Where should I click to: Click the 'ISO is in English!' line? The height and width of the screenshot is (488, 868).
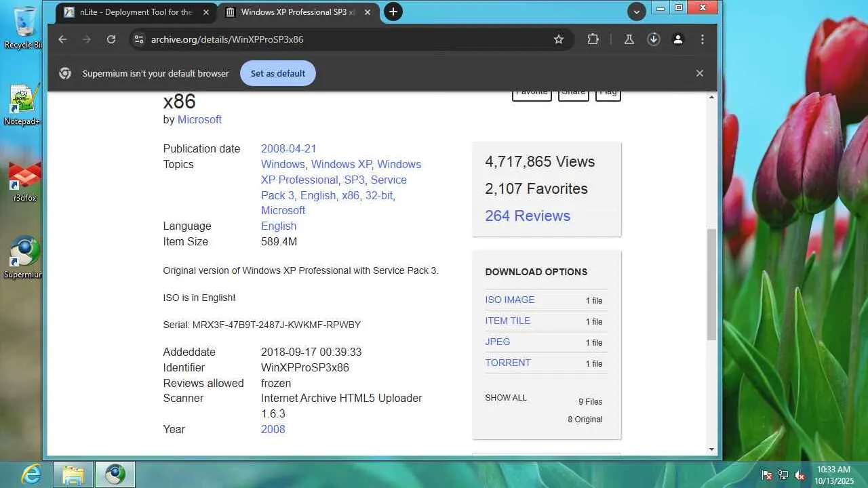click(199, 298)
